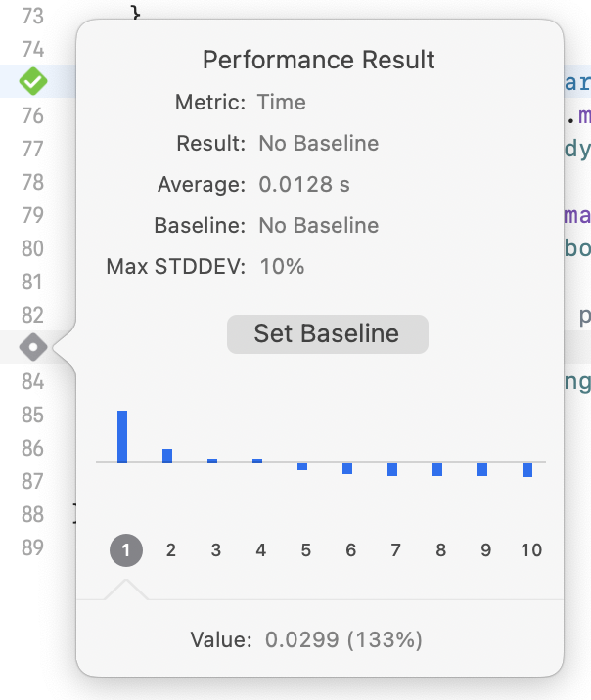The height and width of the screenshot is (700, 591).
Task: Click line number 79 in the gutter
Action: coord(33,215)
